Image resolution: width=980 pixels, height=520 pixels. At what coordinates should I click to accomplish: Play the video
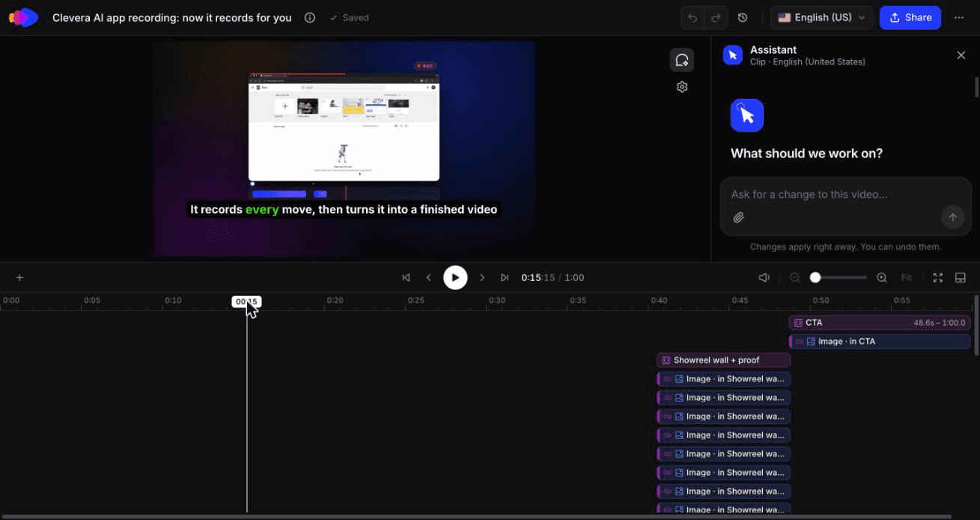pyautogui.click(x=455, y=277)
